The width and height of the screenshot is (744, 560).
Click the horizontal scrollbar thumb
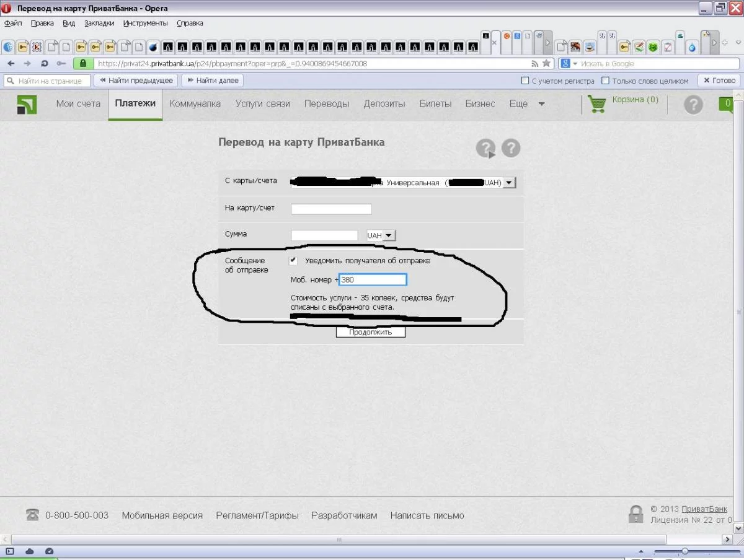(339, 540)
